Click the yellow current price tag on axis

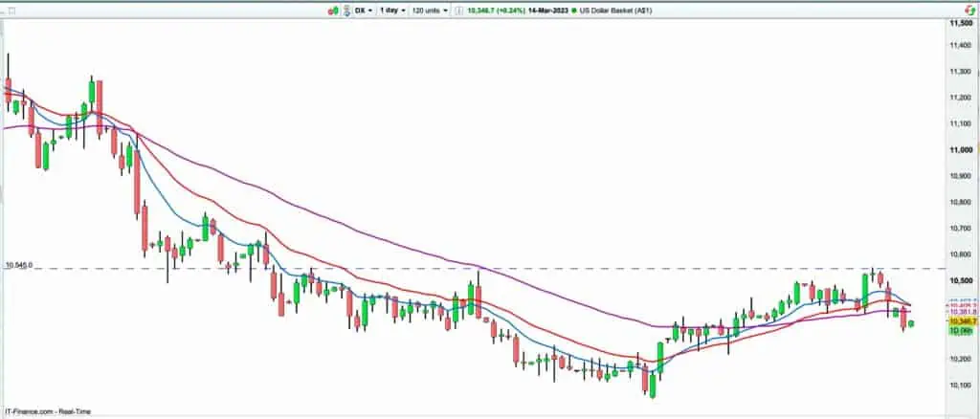[x=963, y=321]
